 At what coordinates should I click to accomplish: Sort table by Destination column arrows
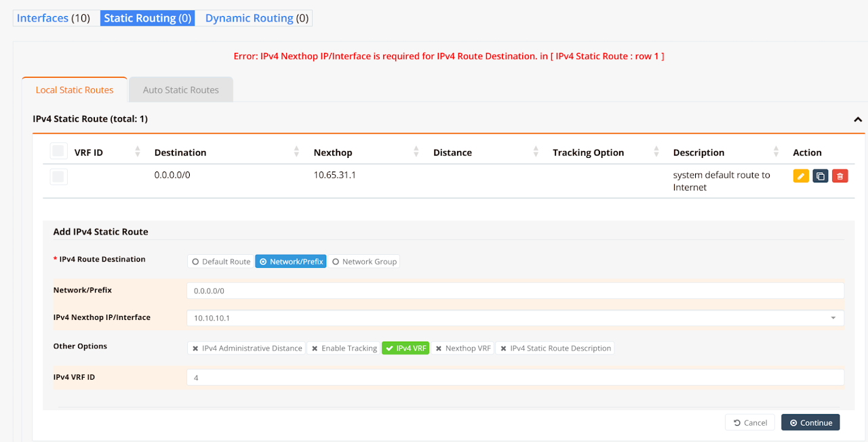296,152
